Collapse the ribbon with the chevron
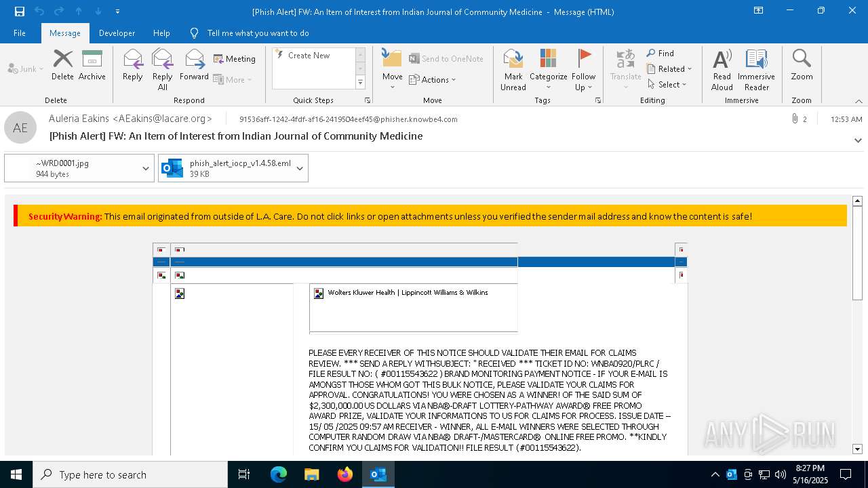 click(859, 101)
